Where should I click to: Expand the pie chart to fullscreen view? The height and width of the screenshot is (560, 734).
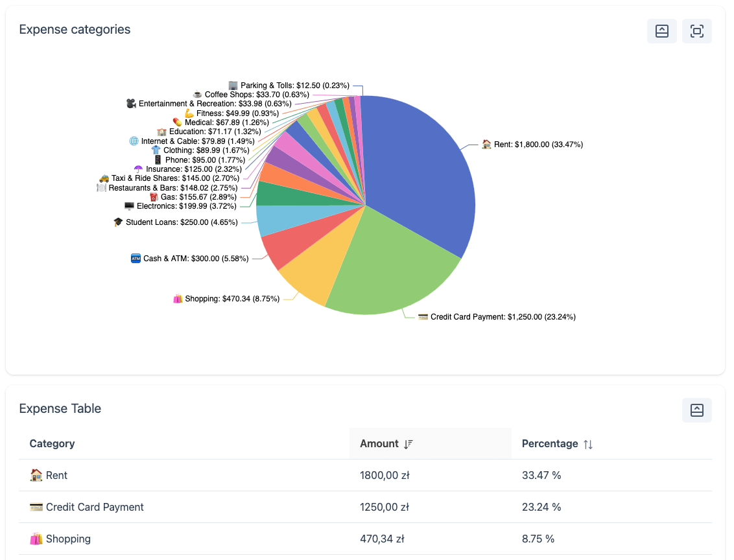(x=696, y=30)
